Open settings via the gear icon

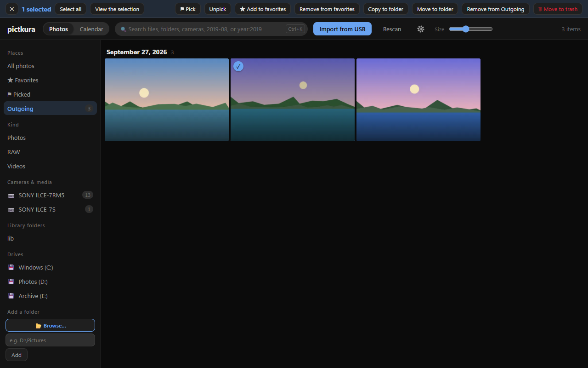pos(421,29)
